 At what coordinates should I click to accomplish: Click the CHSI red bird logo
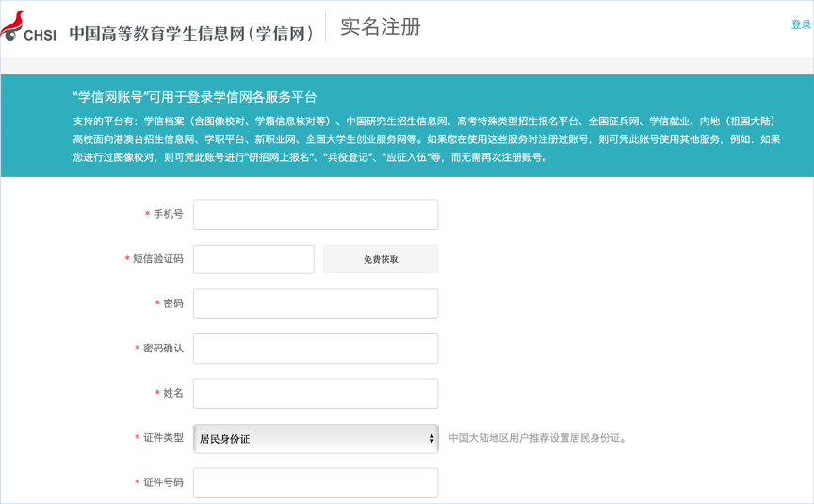pyautogui.click(x=13, y=24)
